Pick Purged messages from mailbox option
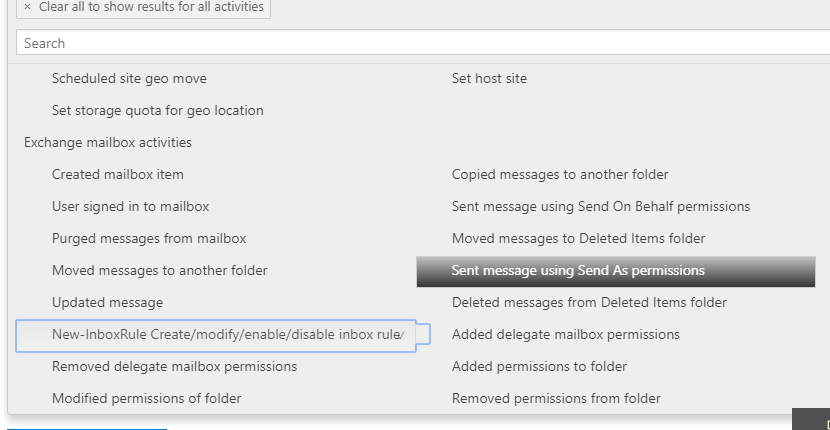The width and height of the screenshot is (830, 430). (x=148, y=238)
